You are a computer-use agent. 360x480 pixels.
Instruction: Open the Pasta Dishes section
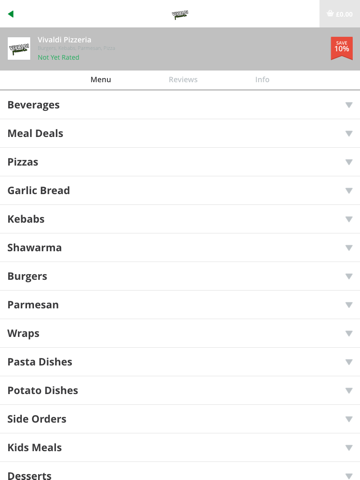(180, 362)
